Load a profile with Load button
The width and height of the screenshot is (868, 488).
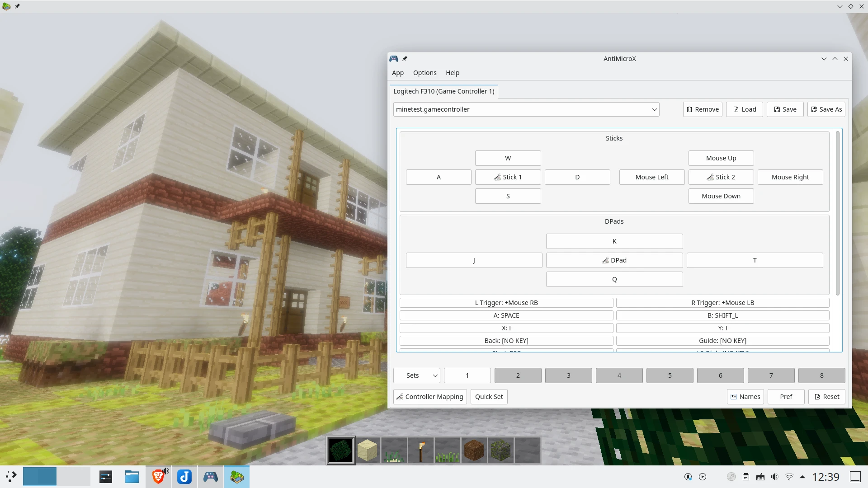pos(744,109)
